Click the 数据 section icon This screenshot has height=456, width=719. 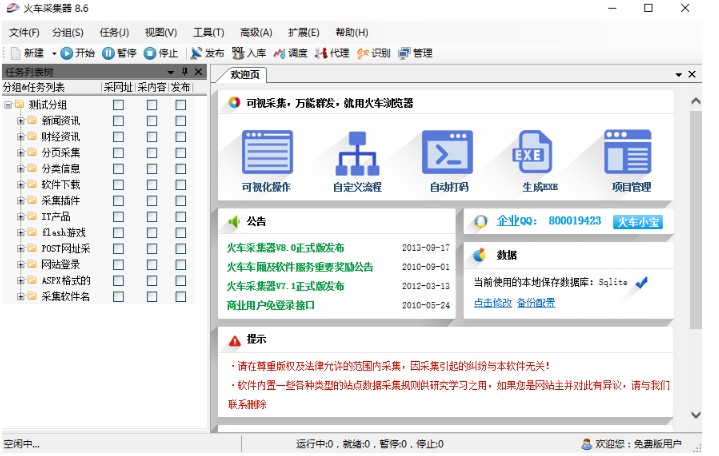[479, 255]
